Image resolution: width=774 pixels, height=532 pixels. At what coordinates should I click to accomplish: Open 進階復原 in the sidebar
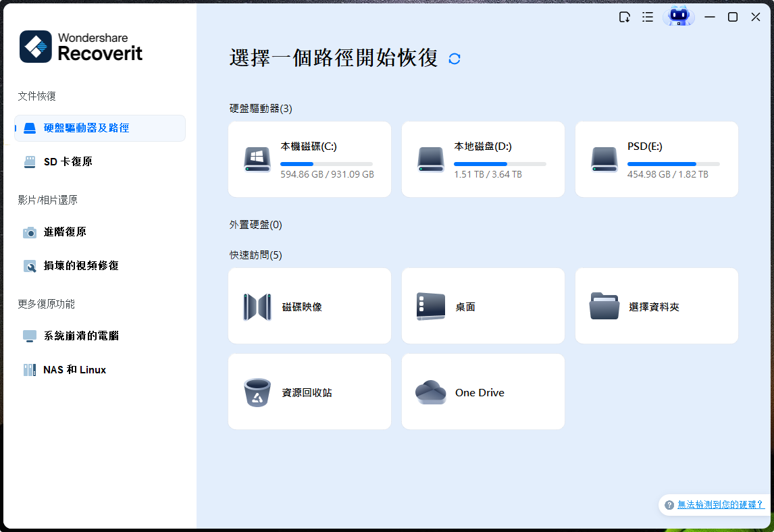point(100,232)
